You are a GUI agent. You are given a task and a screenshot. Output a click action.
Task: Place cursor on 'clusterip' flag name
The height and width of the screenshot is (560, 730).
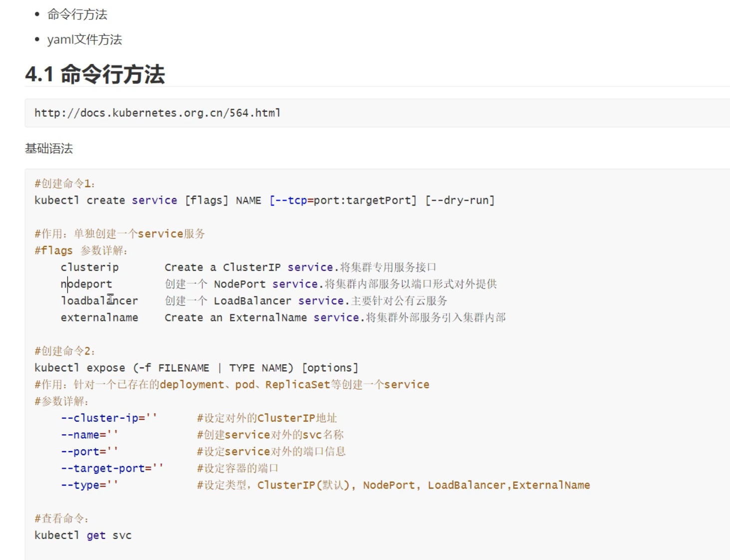point(90,268)
